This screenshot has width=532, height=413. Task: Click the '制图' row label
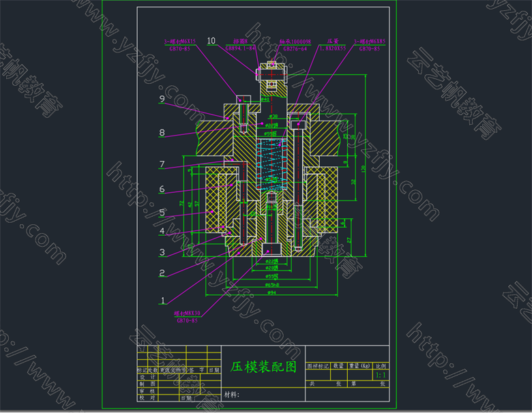click(x=147, y=384)
